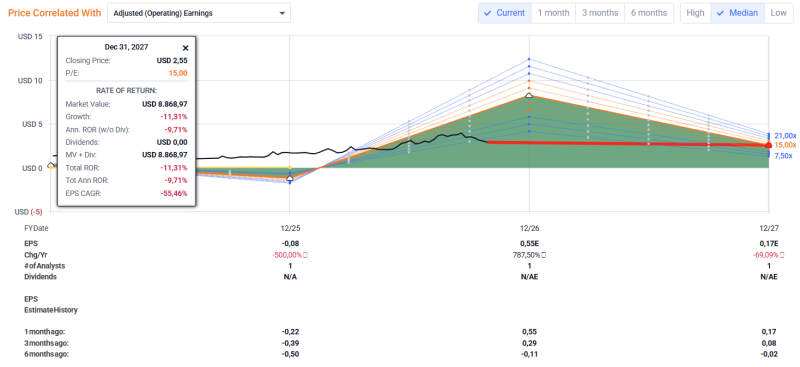The width and height of the screenshot is (800, 367).
Task: Click the white triangle marker at 12/26 peak
Action: pyautogui.click(x=529, y=95)
